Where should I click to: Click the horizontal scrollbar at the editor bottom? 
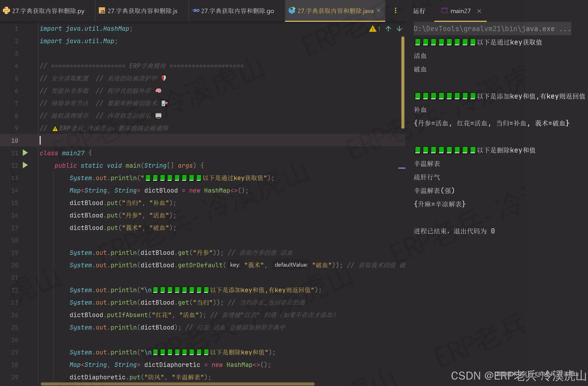[177, 384]
